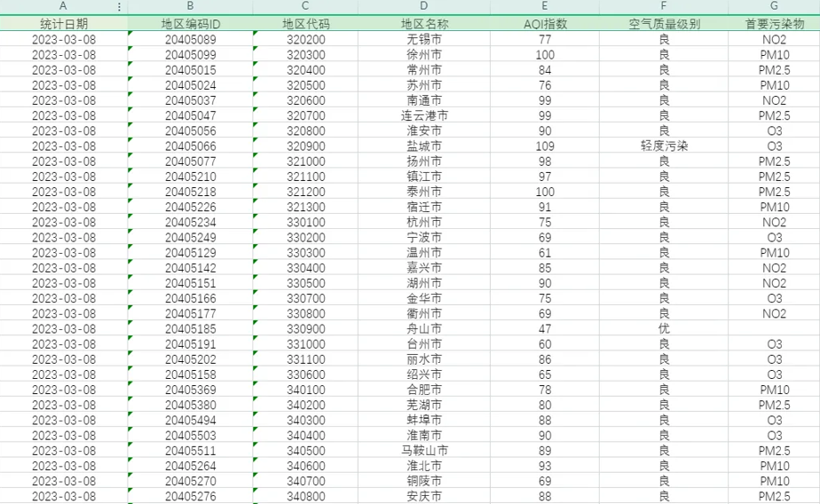Viewport: 820px width, 504px height.
Task: Select the 徐州市 cell
Action: [424, 54]
